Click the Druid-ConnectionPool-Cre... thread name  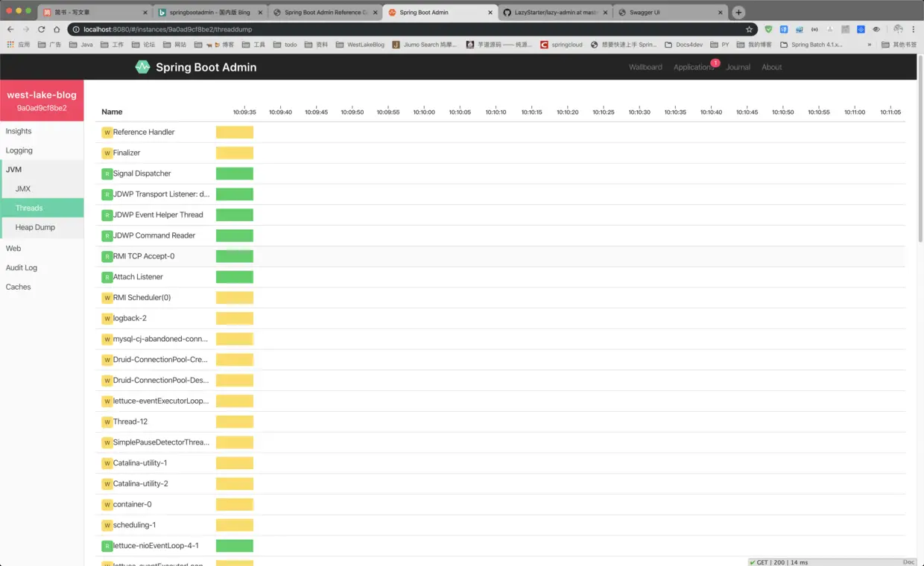[160, 360]
